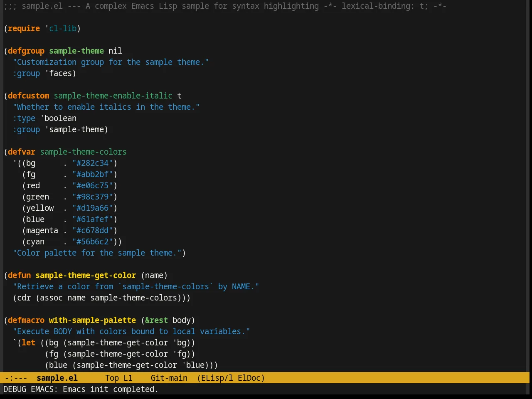Image resolution: width=532 pixels, height=399 pixels.
Task: Click the -:--- buffer status flags
Action: click(x=16, y=378)
